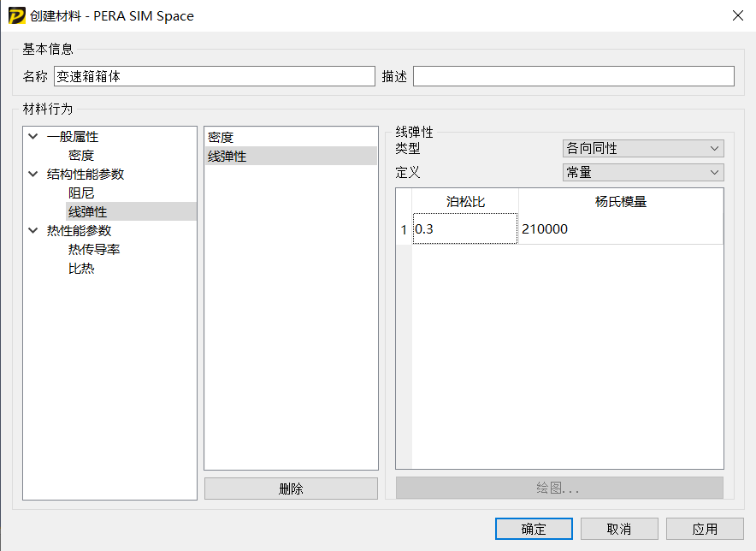Collapse the 一般属性 tree branch
This screenshot has width=756, height=551.
pos(32,136)
